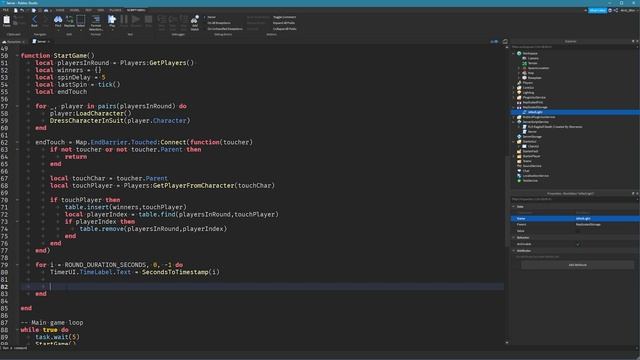Collapse the StarterGui node
Screen dimensions: 640x360
tap(514, 142)
